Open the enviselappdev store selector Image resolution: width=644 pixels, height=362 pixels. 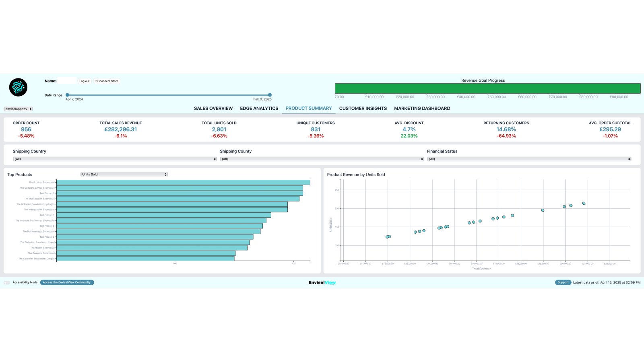coord(18,109)
